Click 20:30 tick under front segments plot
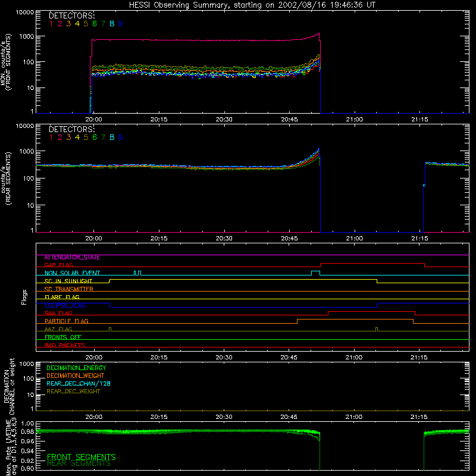 point(224,120)
